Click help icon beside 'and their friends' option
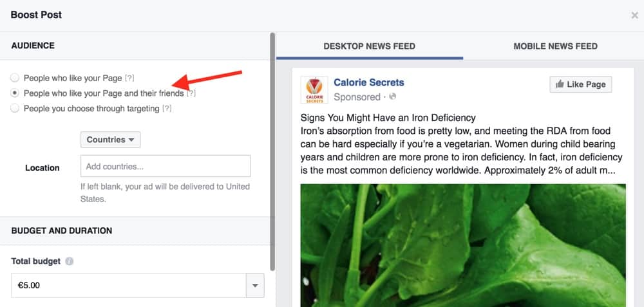The width and height of the screenshot is (644, 307). 191,94
